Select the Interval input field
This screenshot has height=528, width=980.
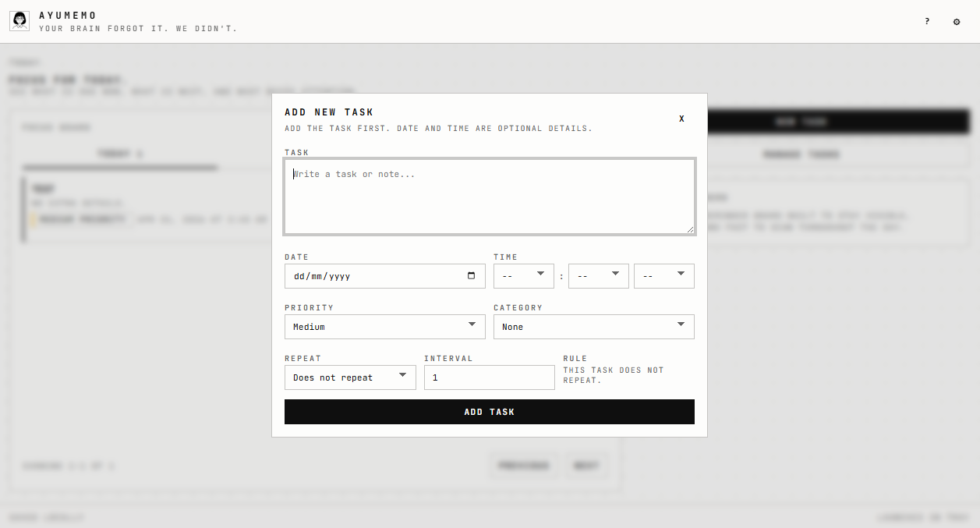coord(489,377)
